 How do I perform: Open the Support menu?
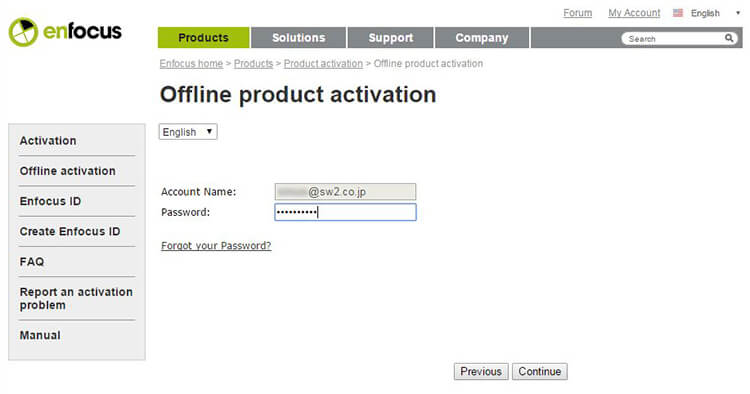(x=390, y=38)
